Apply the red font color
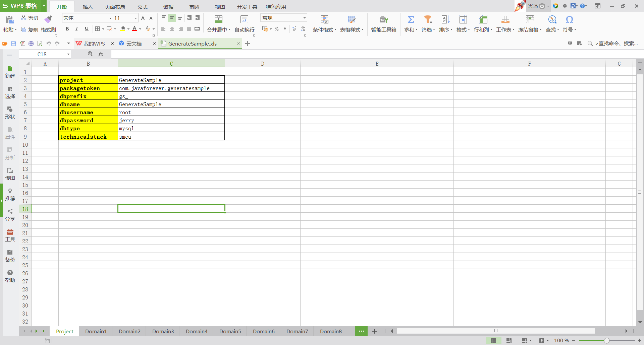The height and width of the screenshot is (345, 644). (x=135, y=29)
